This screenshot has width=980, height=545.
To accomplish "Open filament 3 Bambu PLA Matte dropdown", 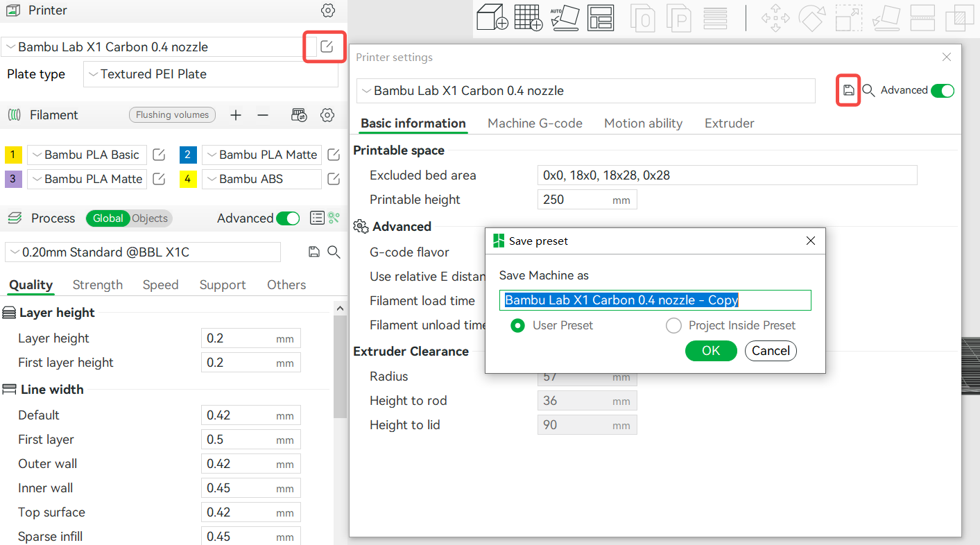I will (x=87, y=179).
